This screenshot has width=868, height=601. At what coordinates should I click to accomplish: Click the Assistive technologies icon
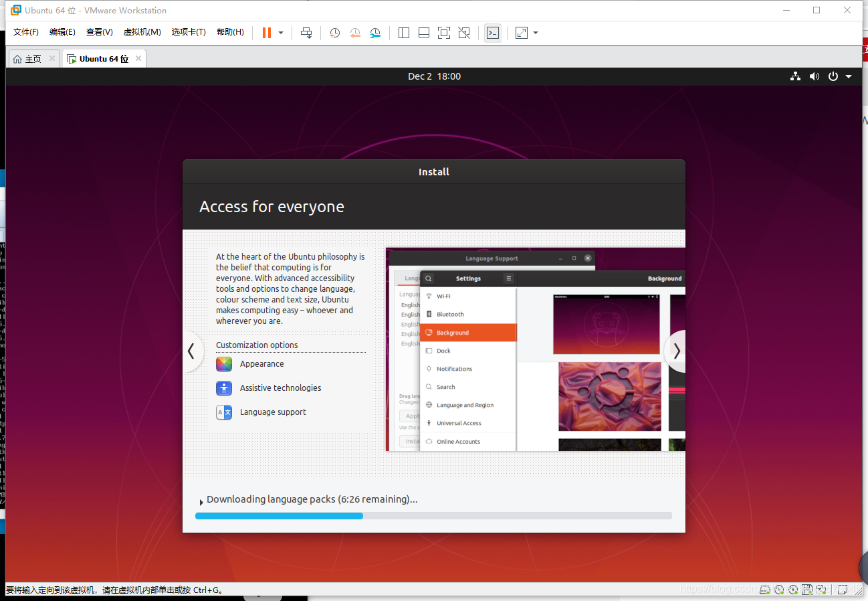(x=224, y=388)
